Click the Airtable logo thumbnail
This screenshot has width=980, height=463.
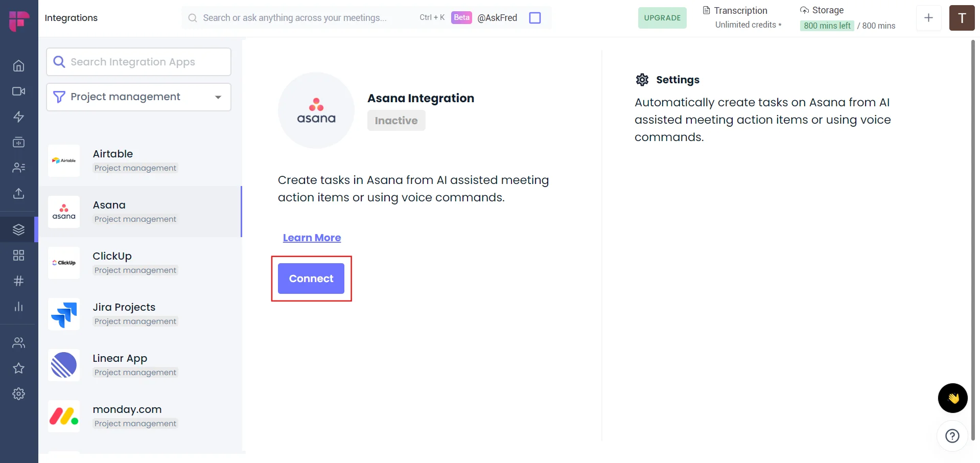coord(64,160)
